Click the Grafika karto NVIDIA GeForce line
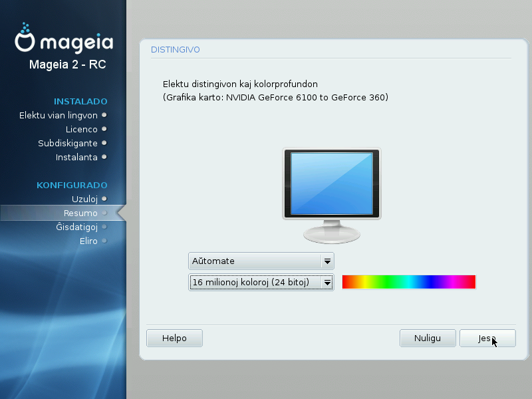The height and width of the screenshot is (399, 532). pos(275,97)
